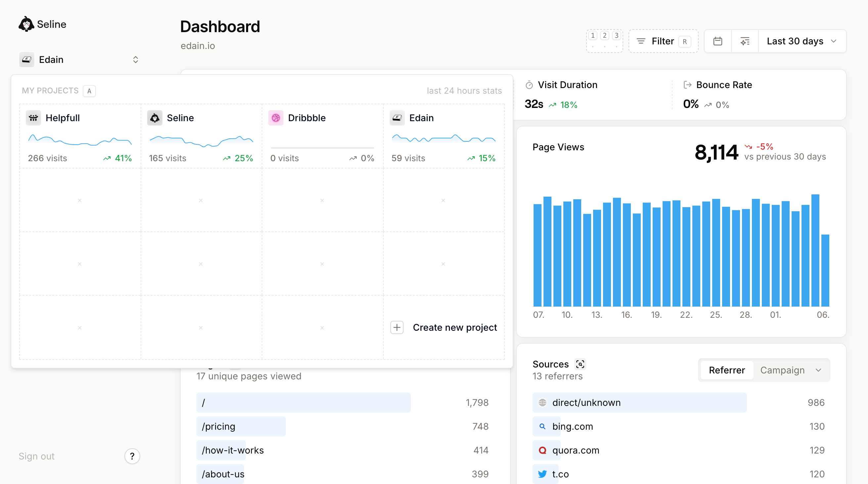Open the help question mark button

(x=132, y=456)
